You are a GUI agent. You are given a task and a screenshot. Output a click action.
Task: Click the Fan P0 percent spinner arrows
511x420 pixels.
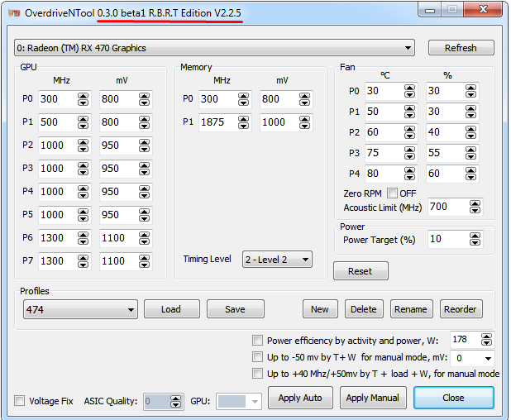point(470,91)
